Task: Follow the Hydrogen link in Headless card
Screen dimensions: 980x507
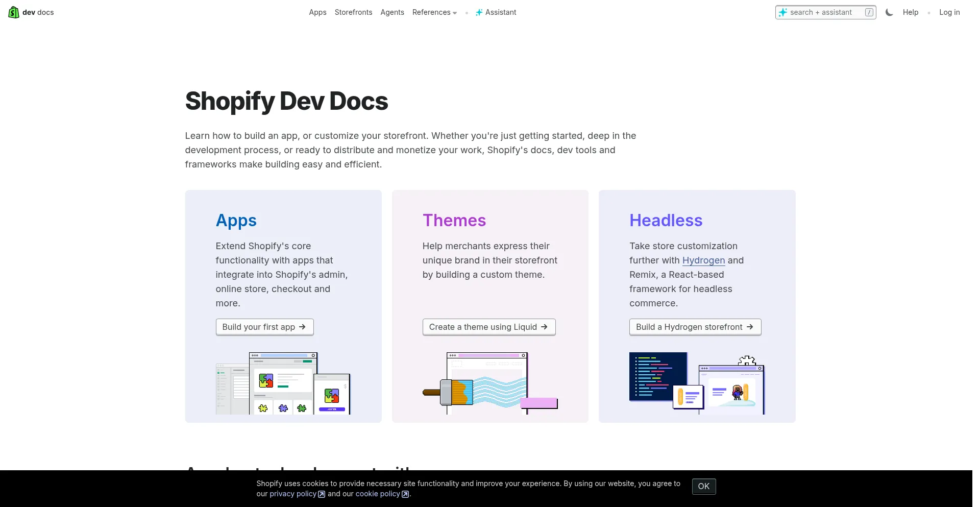Action: coord(703,260)
